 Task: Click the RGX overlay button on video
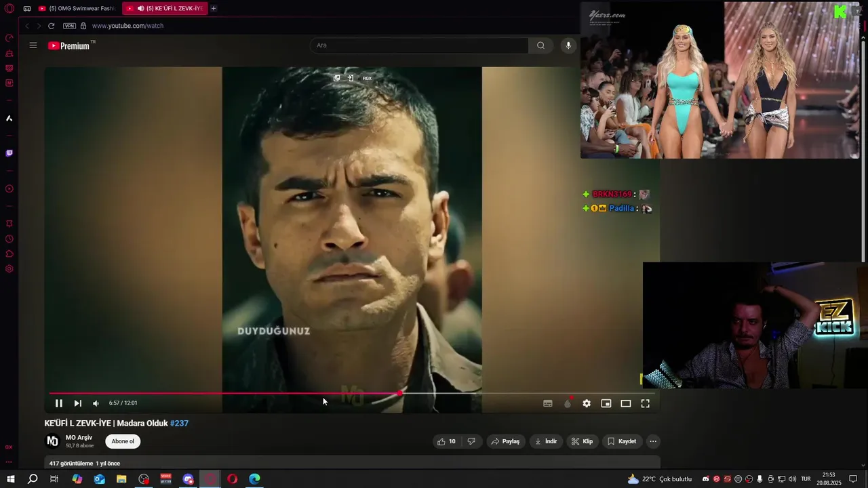367,78
